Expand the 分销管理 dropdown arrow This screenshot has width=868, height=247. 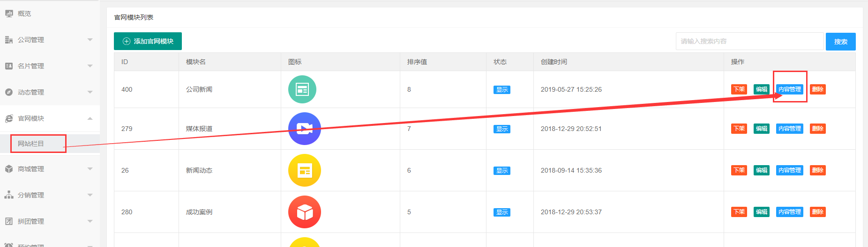(x=90, y=195)
